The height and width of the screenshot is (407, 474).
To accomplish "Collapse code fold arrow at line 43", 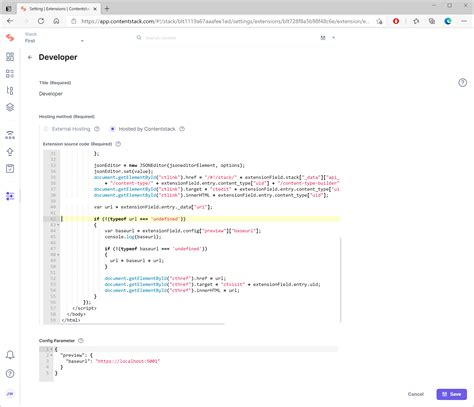I will coord(58,225).
